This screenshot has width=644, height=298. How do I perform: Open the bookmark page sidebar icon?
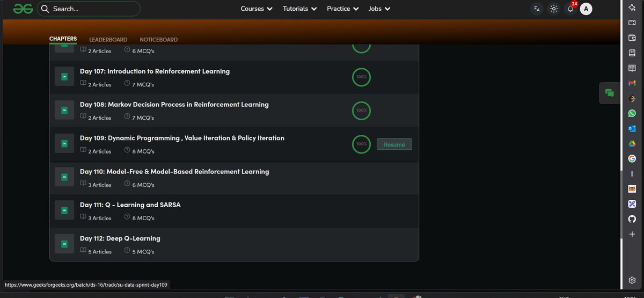(x=632, y=53)
